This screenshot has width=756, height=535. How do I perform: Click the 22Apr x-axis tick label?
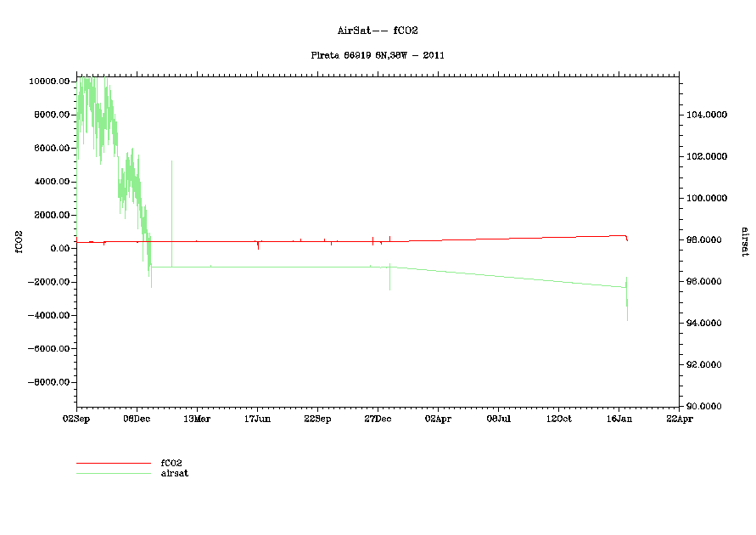679,418
